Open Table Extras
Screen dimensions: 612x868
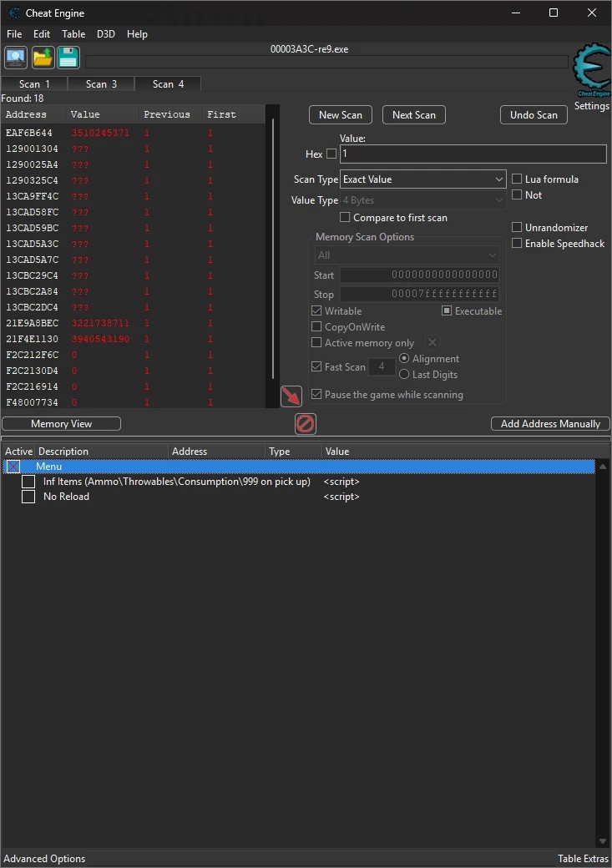[583, 859]
